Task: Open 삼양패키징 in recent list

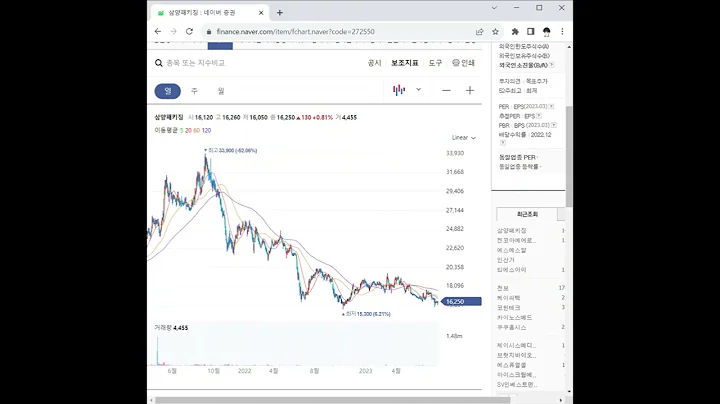Action: click(512, 230)
